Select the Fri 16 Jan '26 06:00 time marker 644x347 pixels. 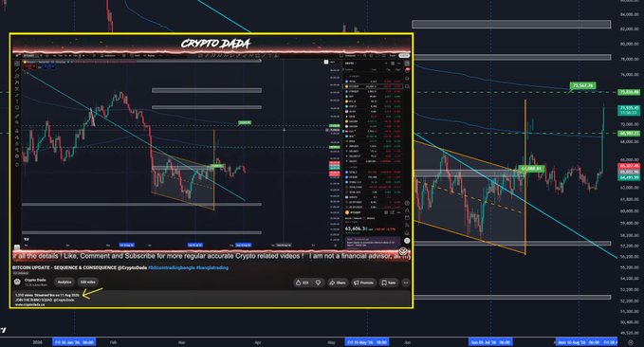pyautogui.click(x=74, y=342)
